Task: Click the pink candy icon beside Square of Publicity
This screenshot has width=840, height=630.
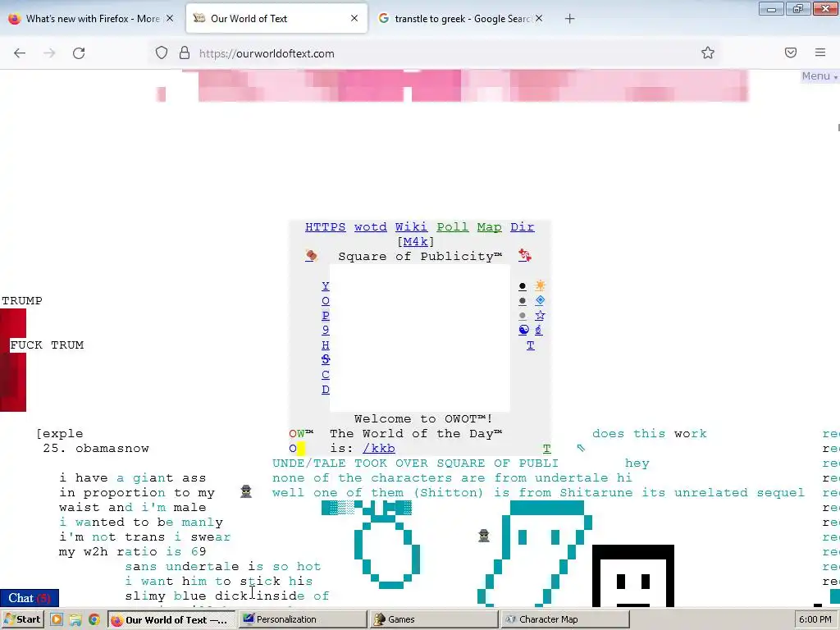Action: 524,256
